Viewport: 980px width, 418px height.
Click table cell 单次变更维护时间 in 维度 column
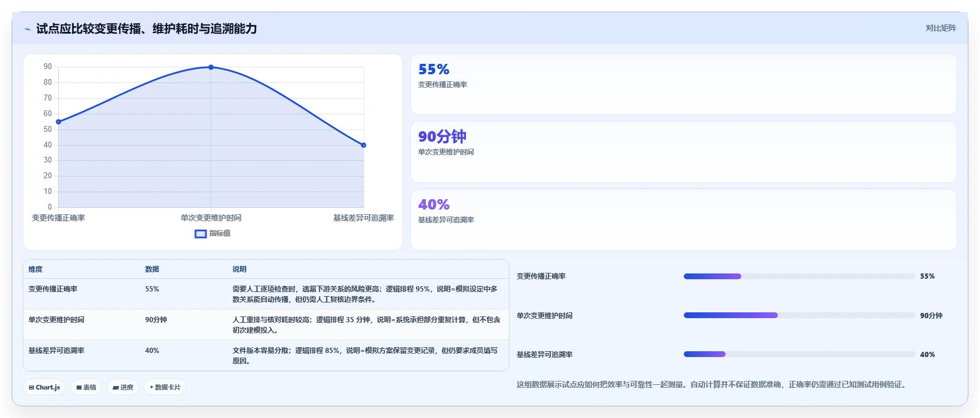(x=56, y=320)
